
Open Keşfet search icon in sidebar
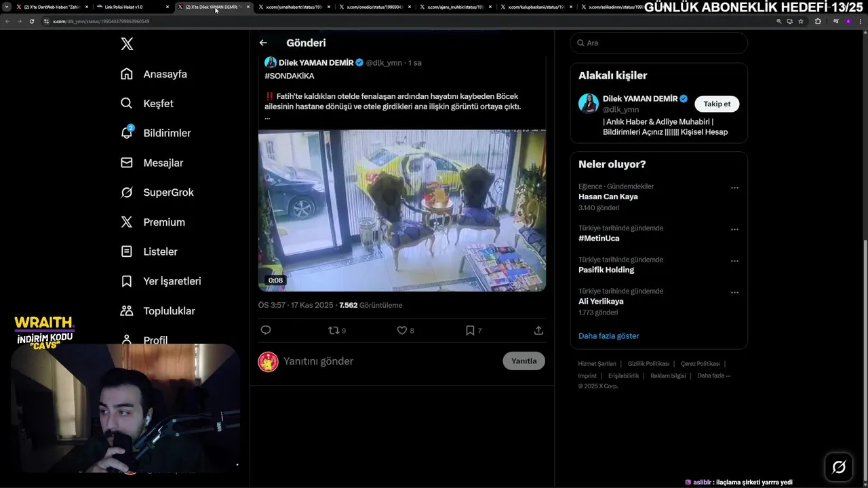coord(127,104)
